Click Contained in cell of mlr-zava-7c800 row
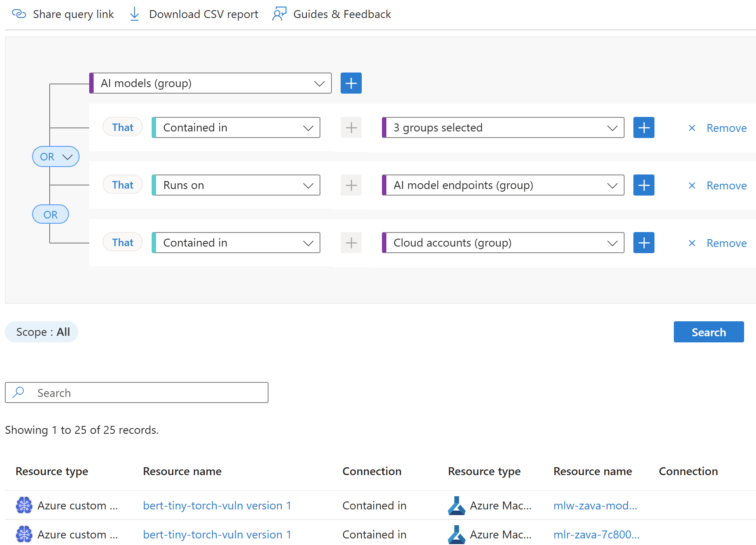Image resolution: width=756 pixels, height=545 pixels. click(x=374, y=534)
